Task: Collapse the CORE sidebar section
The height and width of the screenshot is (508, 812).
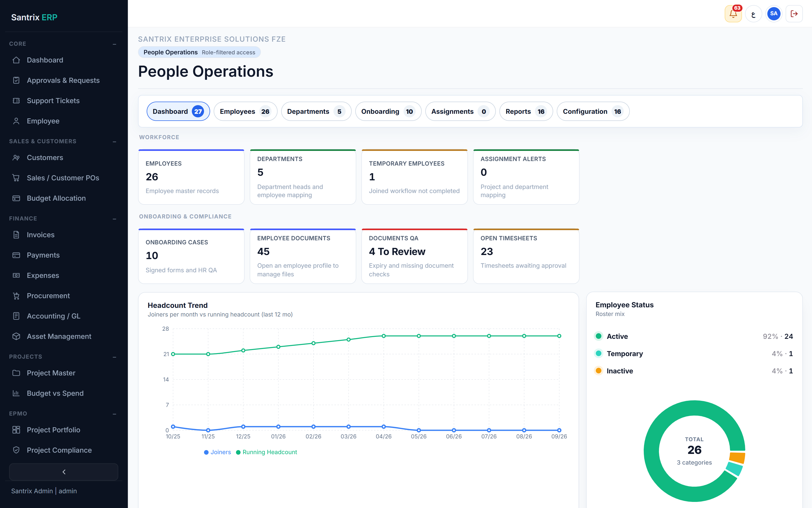Action: [114, 44]
